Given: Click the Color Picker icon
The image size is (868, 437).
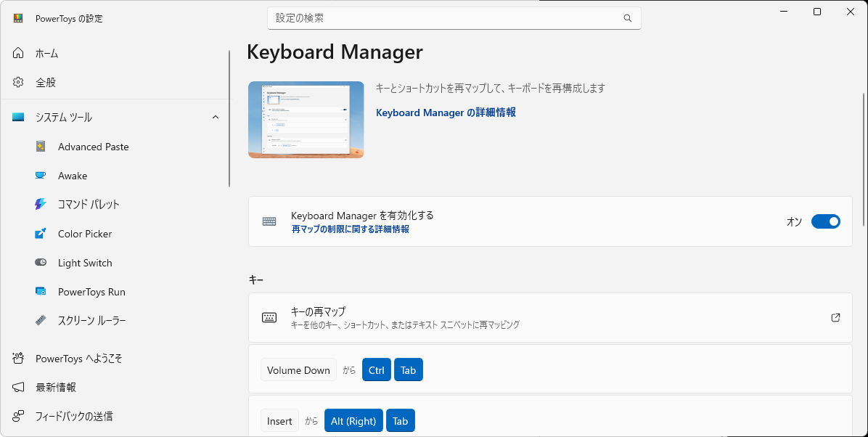Looking at the screenshot, I should point(41,234).
